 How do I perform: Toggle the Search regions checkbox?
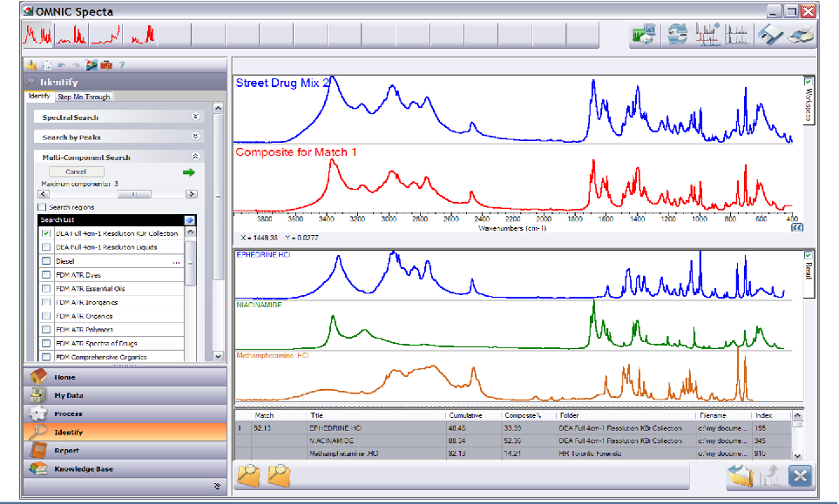coord(43,207)
